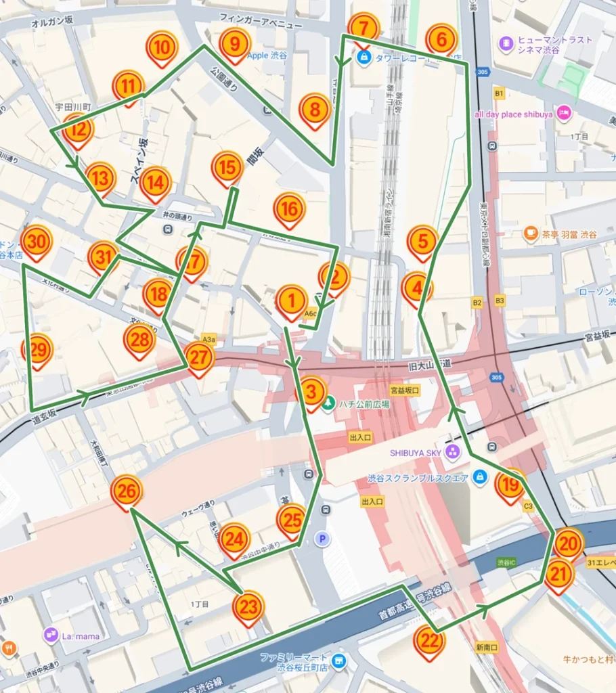Select map marker number 1
Screen dimensions: 616x693
click(x=292, y=299)
